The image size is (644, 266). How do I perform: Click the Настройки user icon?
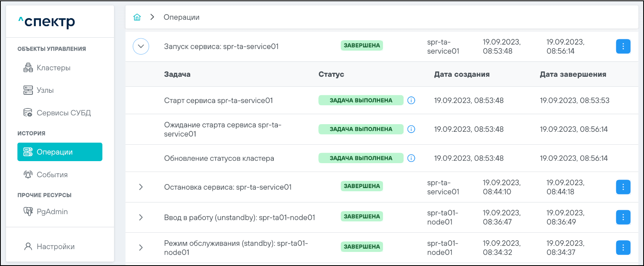click(x=28, y=247)
